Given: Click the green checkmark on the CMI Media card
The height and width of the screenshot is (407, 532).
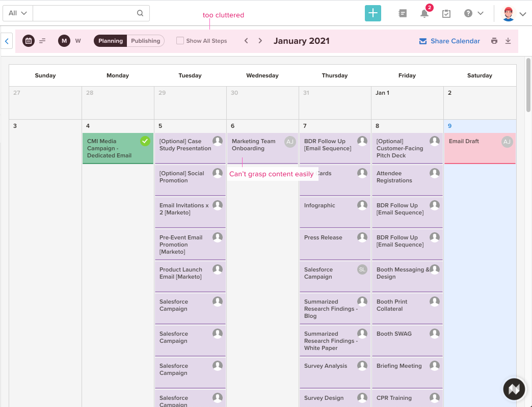Looking at the screenshot, I should (145, 141).
